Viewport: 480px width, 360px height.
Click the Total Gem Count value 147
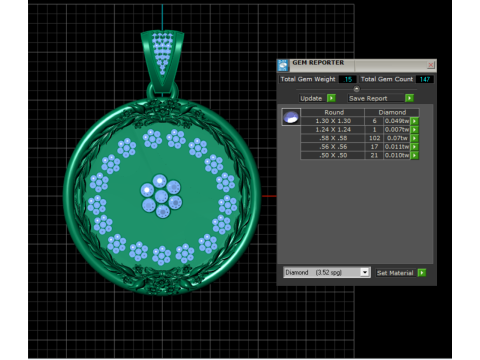424,79
